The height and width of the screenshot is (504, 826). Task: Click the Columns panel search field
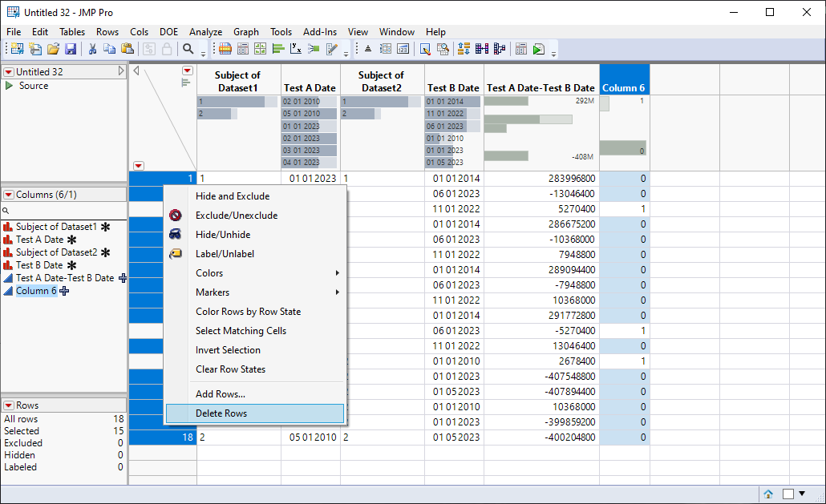pos(64,211)
